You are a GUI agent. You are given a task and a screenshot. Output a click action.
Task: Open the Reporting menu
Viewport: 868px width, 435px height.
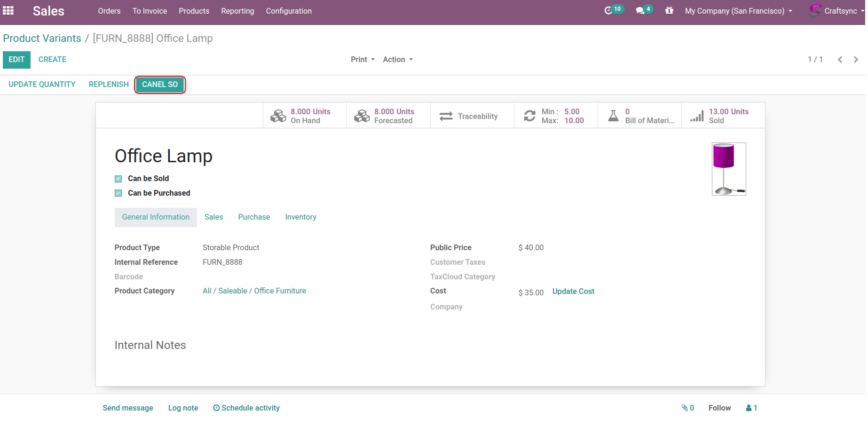tap(237, 11)
